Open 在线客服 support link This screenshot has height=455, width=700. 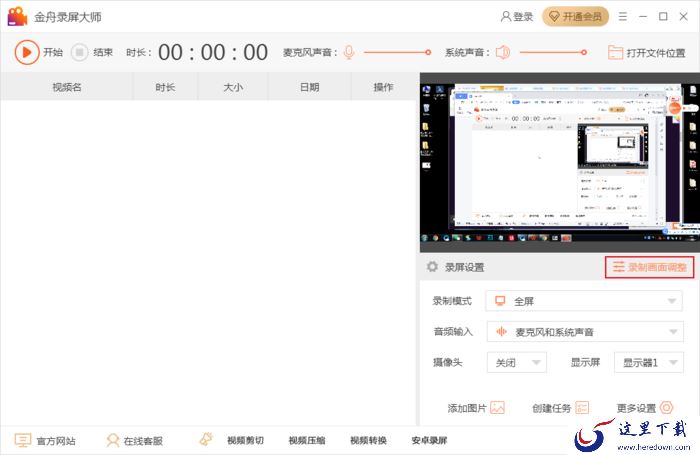point(134,441)
